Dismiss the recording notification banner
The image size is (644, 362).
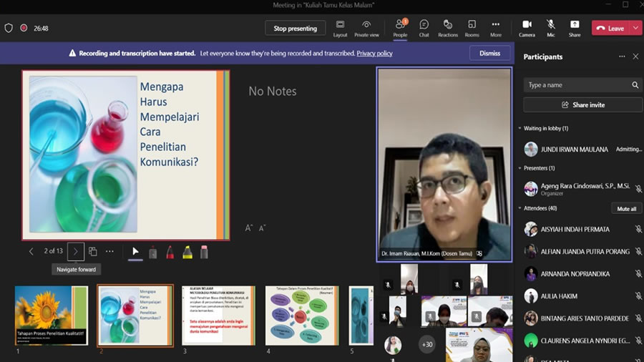point(489,53)
